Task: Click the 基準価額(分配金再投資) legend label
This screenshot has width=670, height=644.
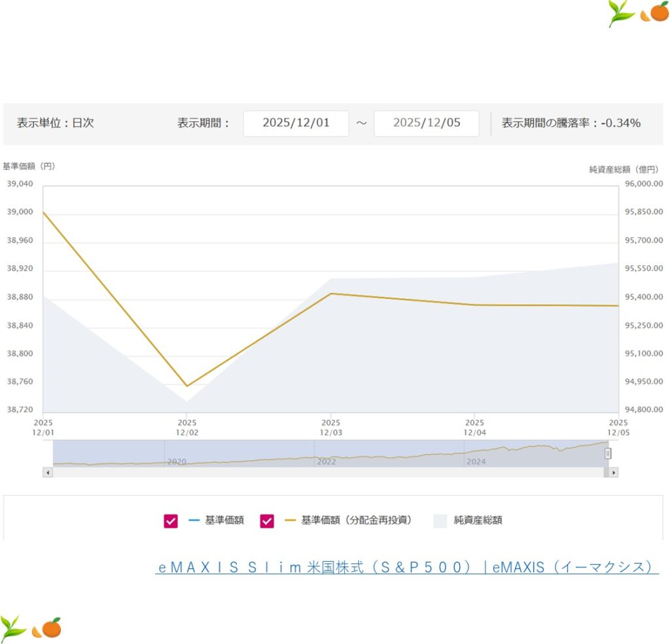Action: [357, 520]
